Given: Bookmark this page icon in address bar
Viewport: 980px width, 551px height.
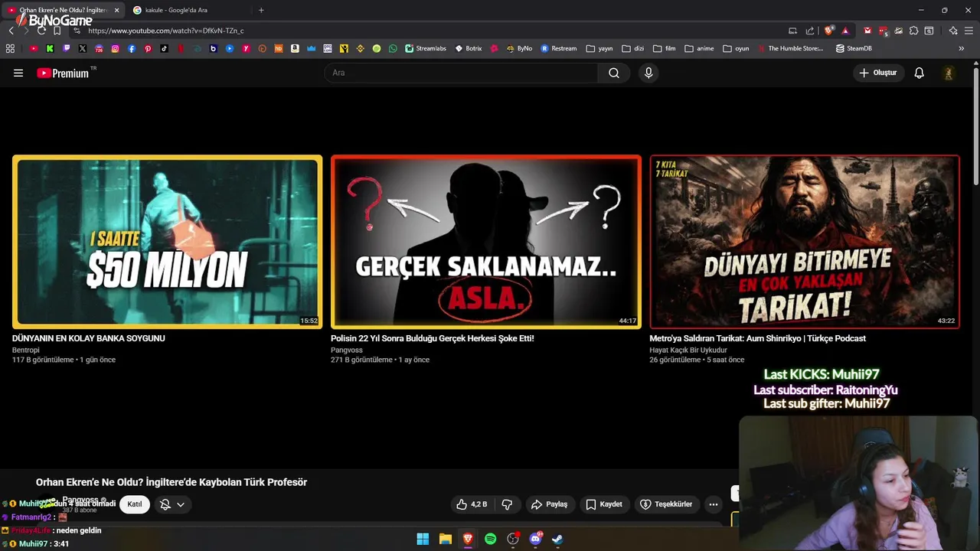Looking at the screenshot, I should point(57,31).
